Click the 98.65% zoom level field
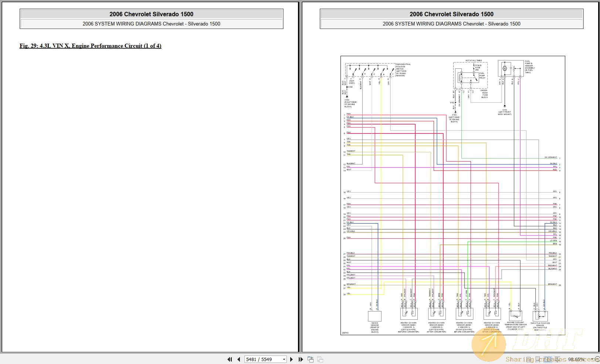This screenshot has width=600, height=364. [576, 359]
